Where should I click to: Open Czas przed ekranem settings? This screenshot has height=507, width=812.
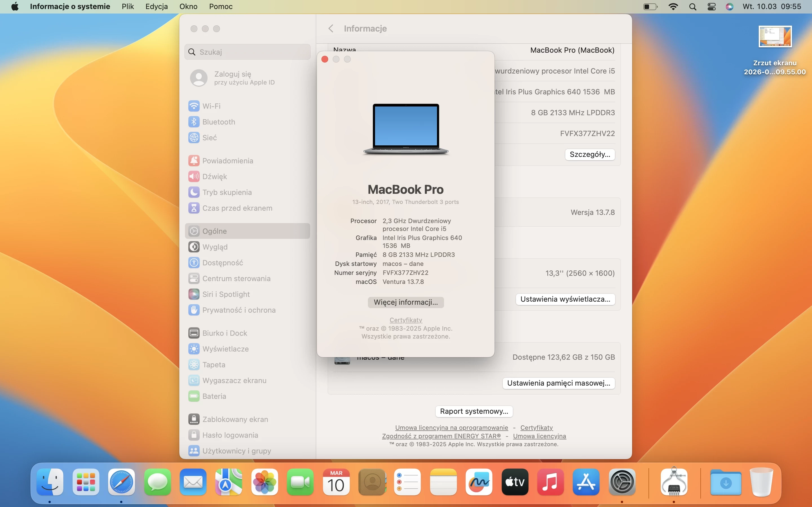tap(238, 208)
